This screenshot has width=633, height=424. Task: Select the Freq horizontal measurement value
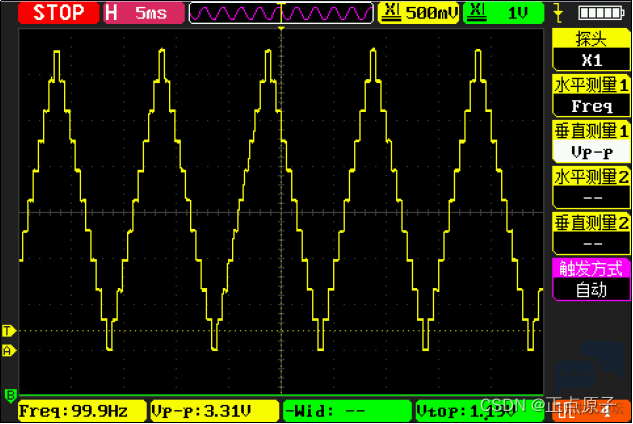click(x=592, y=106)
